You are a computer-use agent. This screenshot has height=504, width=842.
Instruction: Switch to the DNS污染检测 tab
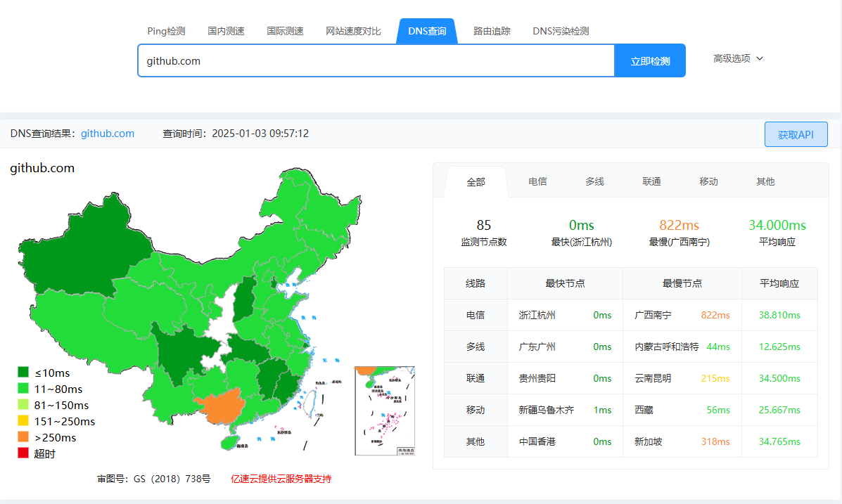point(561,31)
